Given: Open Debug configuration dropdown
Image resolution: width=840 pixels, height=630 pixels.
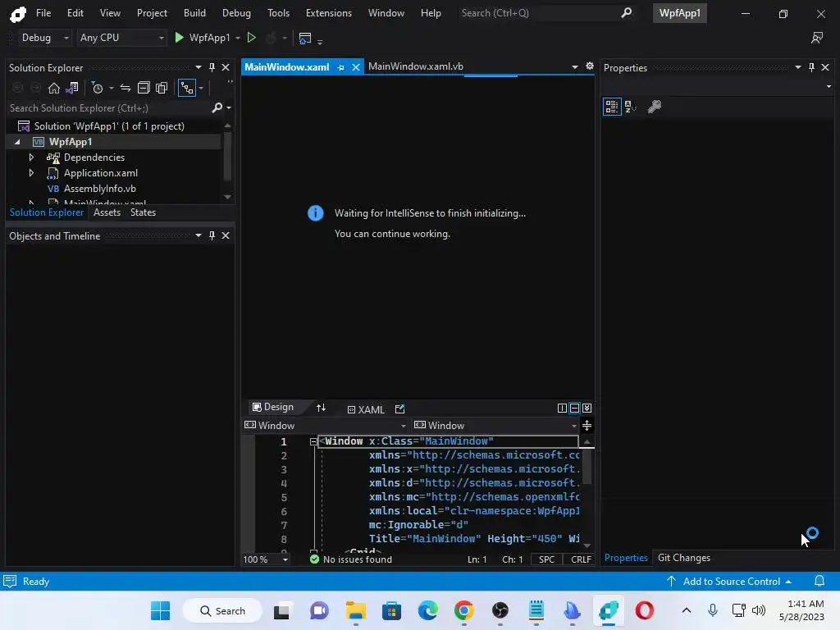Looking at the screenshot, I should click(x=44, y=38).
